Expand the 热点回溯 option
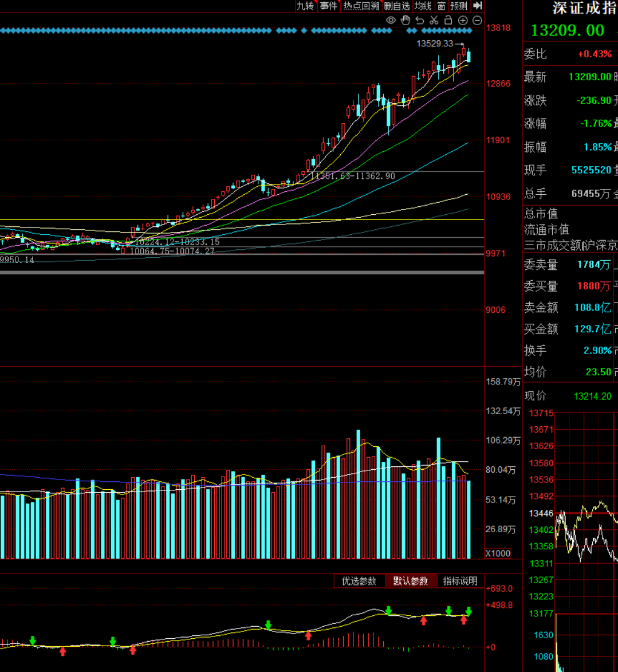 [x=361, y=6]
